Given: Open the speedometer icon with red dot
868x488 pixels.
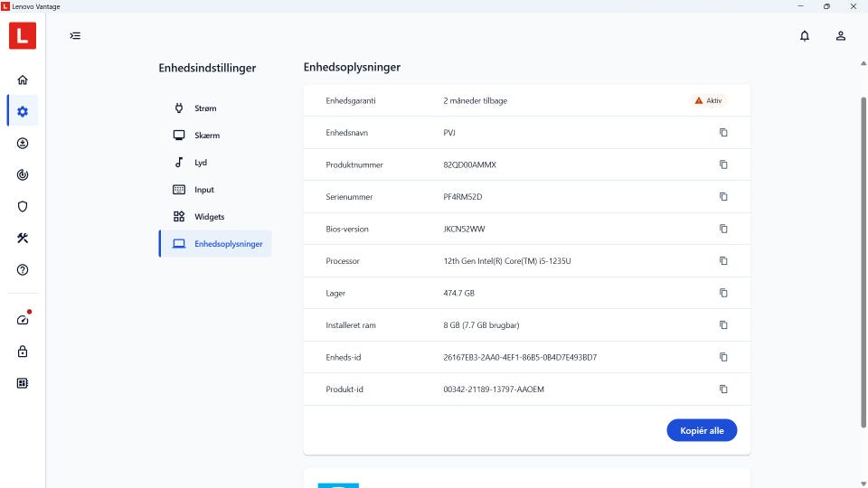Looking at the screenshot, I should (24, 319).
